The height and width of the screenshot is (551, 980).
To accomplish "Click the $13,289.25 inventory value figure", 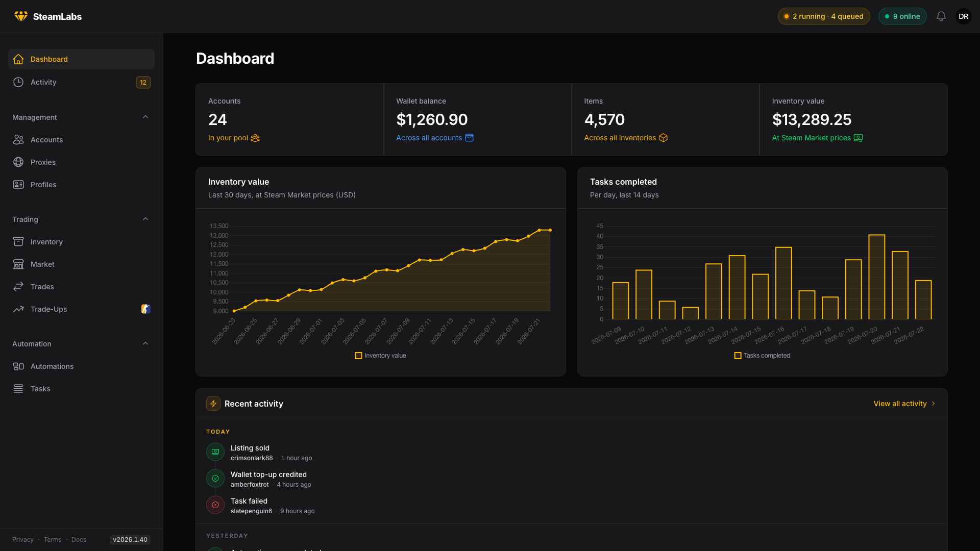I will 812,119.
